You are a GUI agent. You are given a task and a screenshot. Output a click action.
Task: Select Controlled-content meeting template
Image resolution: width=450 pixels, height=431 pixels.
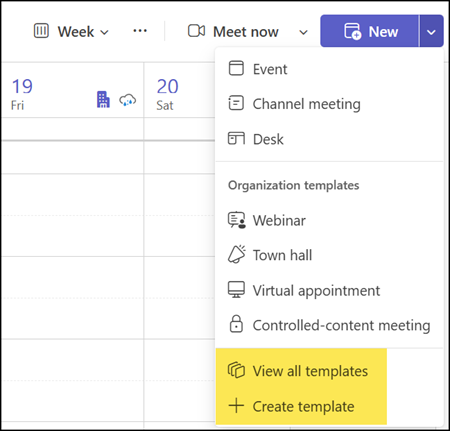point(329,325)
